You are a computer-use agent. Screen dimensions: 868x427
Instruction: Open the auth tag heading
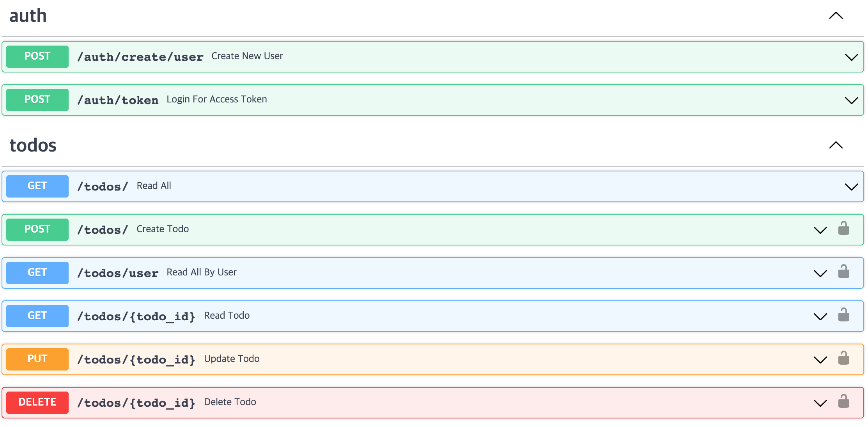click(x=28, y=16)
